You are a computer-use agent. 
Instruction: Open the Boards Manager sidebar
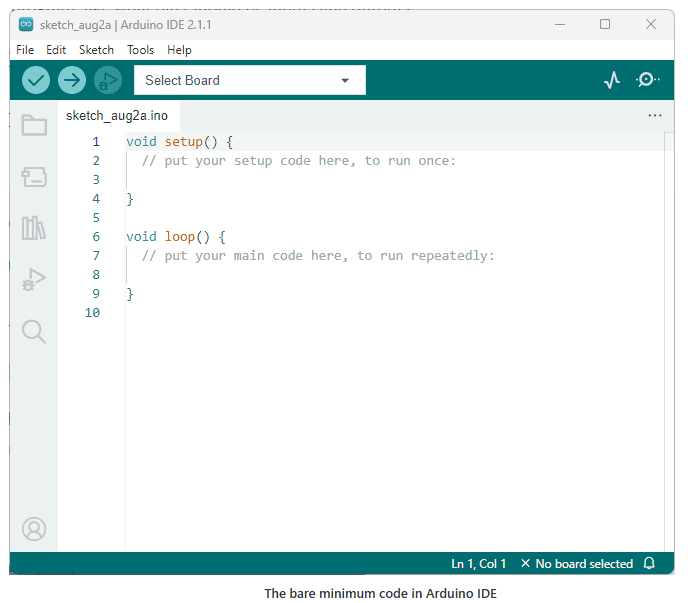(34, 177)
